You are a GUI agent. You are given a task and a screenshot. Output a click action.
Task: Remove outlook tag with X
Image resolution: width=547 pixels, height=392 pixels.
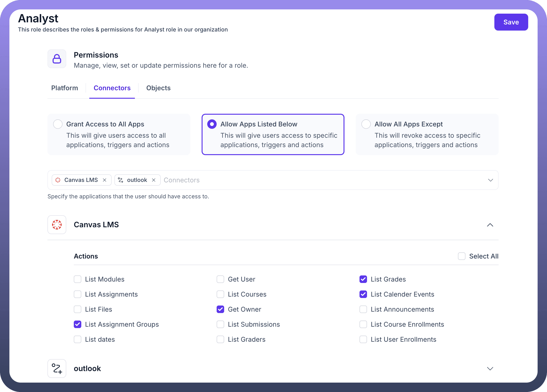tap(154, 180)
